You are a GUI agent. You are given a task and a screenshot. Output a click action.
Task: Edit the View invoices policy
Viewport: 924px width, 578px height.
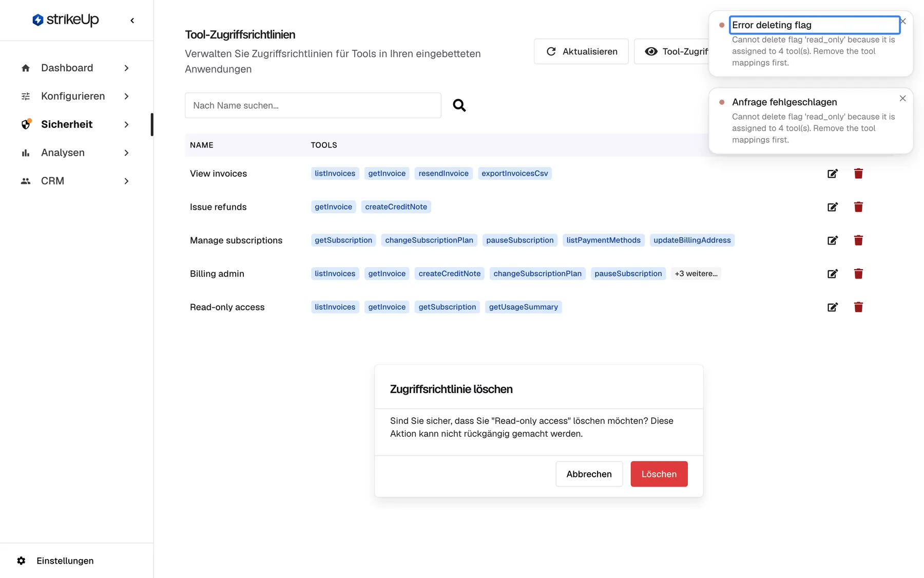point(833,174)
